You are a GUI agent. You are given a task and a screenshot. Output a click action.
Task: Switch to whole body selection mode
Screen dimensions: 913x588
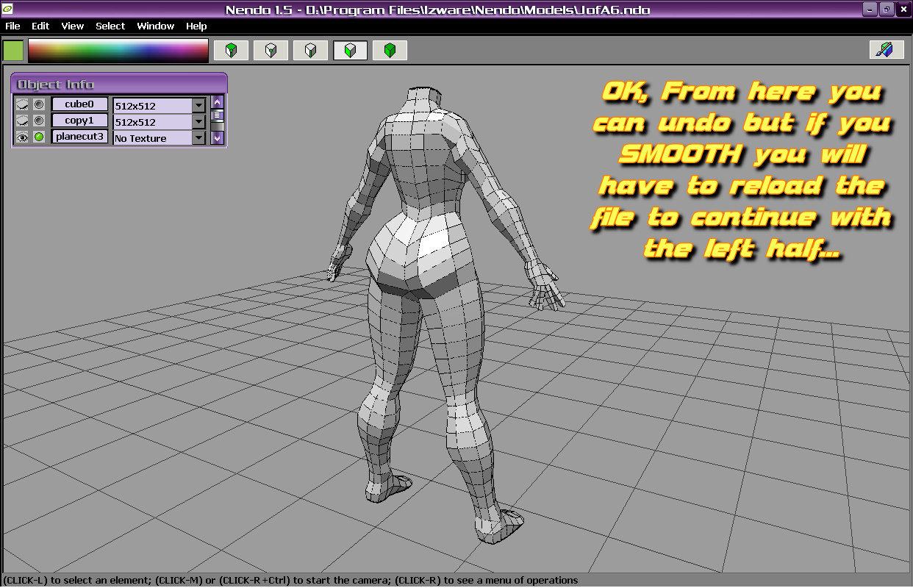(390, 51)
